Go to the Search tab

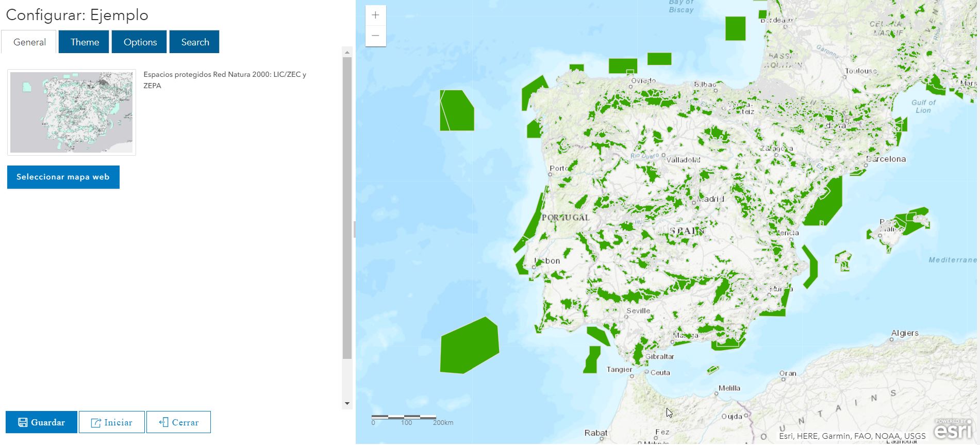click(195, 42)
